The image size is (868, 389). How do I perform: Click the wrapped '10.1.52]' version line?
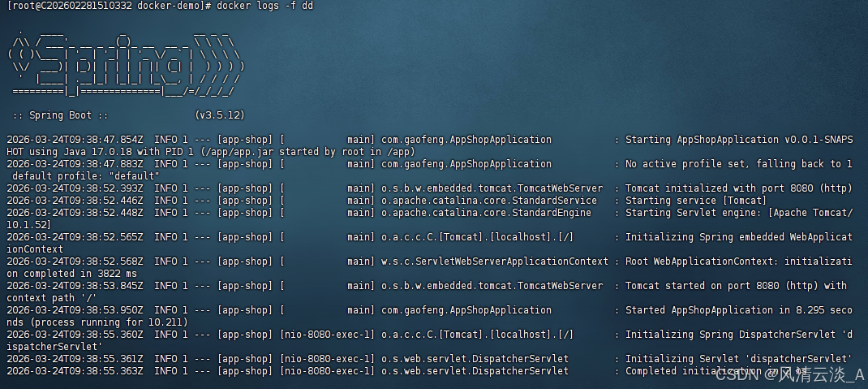28,225
